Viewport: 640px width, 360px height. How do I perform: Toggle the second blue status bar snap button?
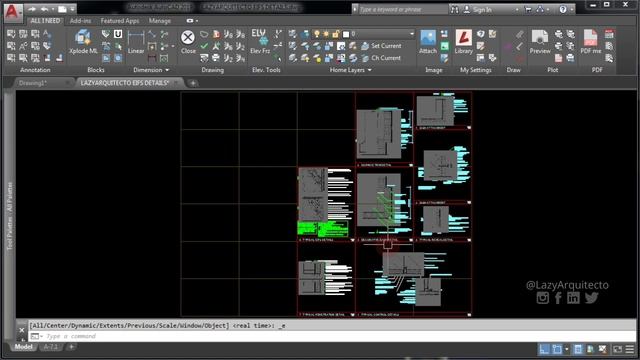tap(557, 349)
